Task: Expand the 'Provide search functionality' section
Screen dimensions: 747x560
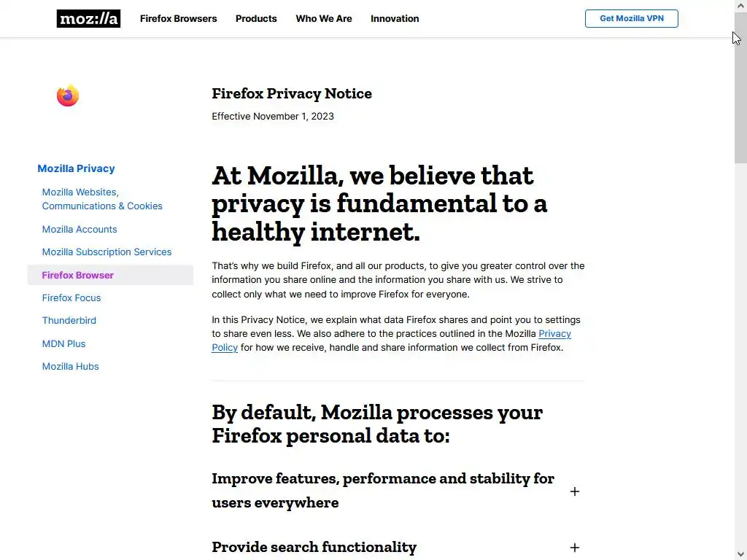Action: 574,548
